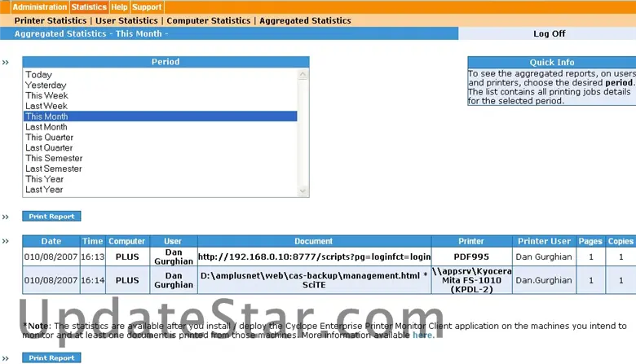
Task: Select Last Month period
Action: pyautogui.click(x=160, y=127)
